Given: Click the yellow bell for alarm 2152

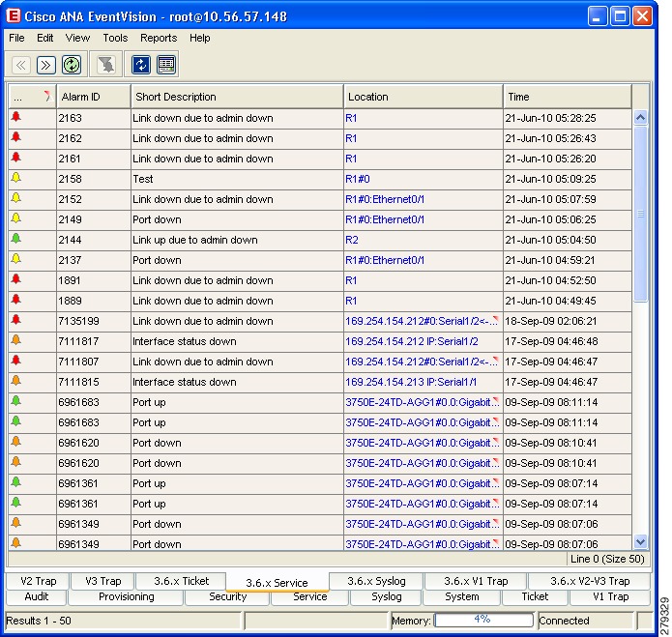Looking at the screenshot, I should click(x=16, y=198).
